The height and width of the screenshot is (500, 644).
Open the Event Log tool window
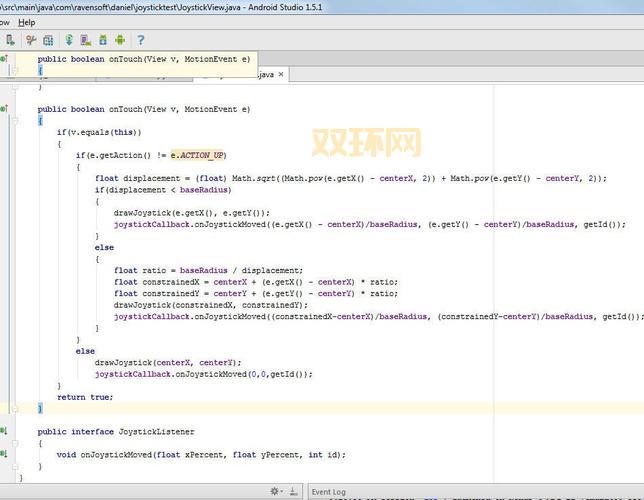pos(328,492)
